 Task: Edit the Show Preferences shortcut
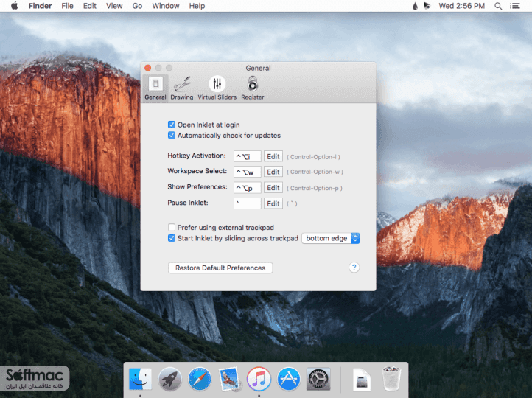pyautogui.click(x=273, y=188)
